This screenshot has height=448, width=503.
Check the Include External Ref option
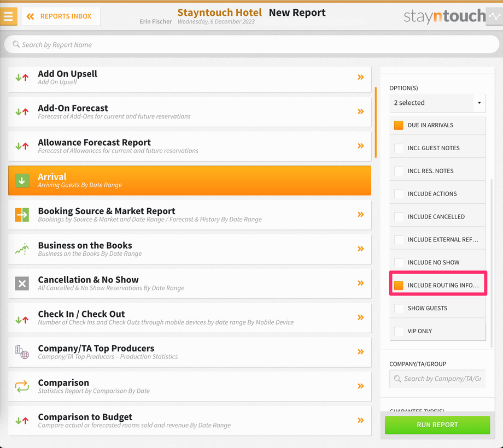click(399, 240)
